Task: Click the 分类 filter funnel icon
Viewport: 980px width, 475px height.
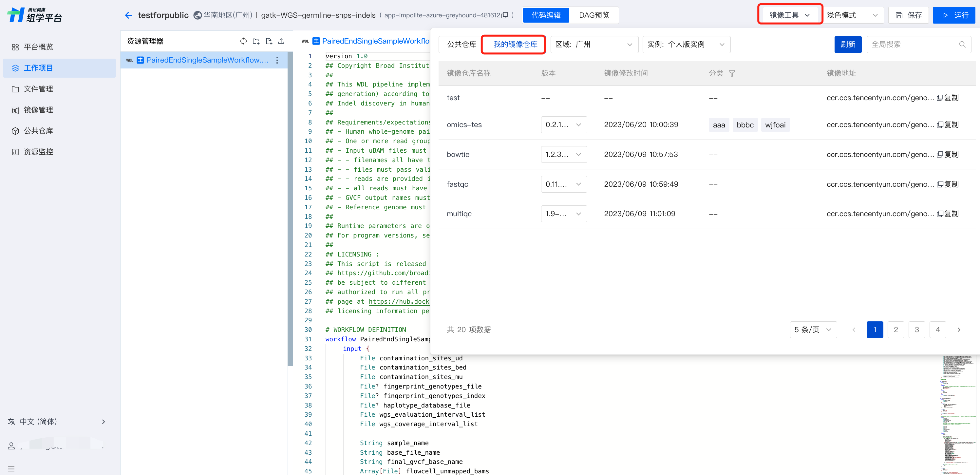Action: (732, 73)
